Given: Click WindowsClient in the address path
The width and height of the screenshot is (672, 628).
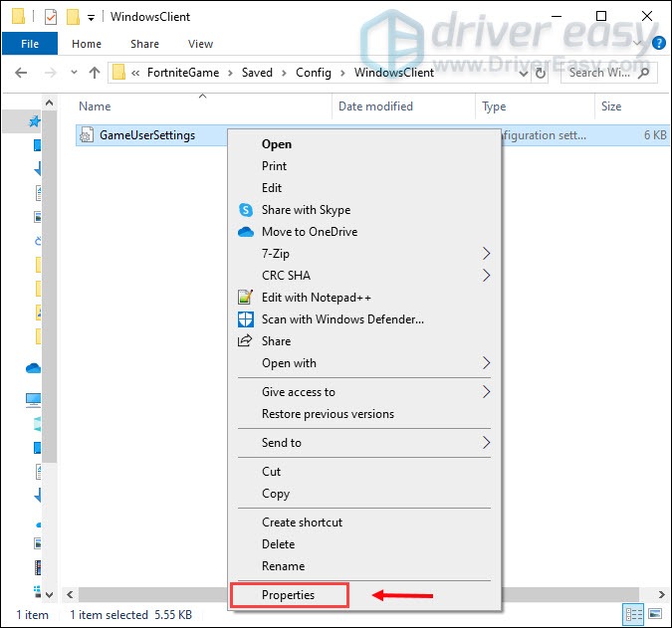Looking at the screenshot, I should tap(394, 73).
